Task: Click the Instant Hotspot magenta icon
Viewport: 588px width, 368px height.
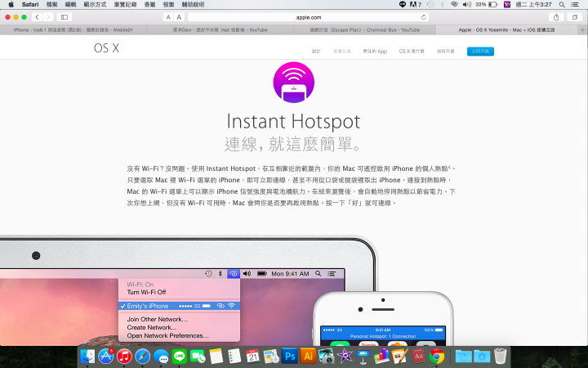Action: coord(294,83)
